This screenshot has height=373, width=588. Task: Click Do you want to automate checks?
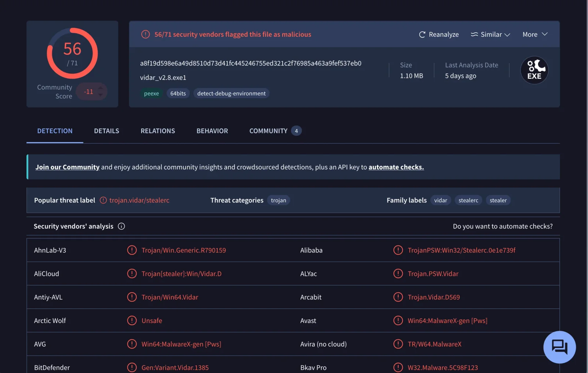(x=503, y=226)
